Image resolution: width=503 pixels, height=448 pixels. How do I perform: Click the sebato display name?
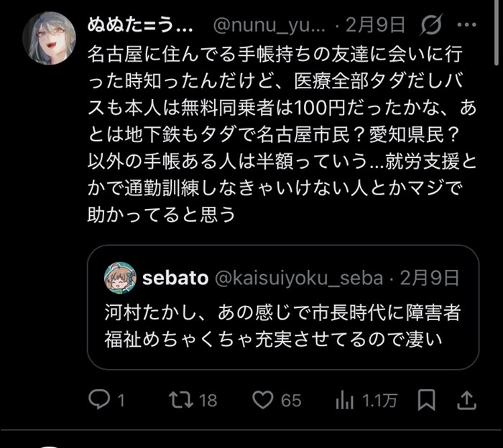pyautogui.click(x=174, y=279)
